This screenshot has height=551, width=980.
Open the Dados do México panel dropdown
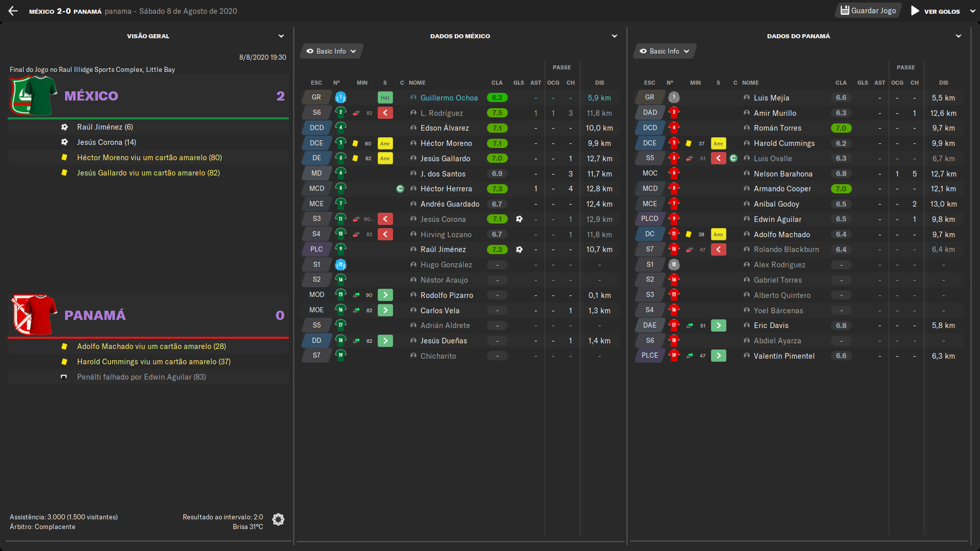point(615,36)
